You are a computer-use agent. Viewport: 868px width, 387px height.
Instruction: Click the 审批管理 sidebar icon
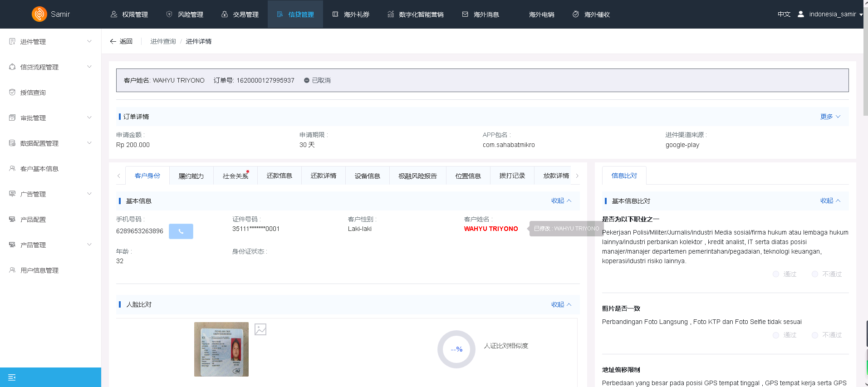pyautogui.click(x=12, y=118)
